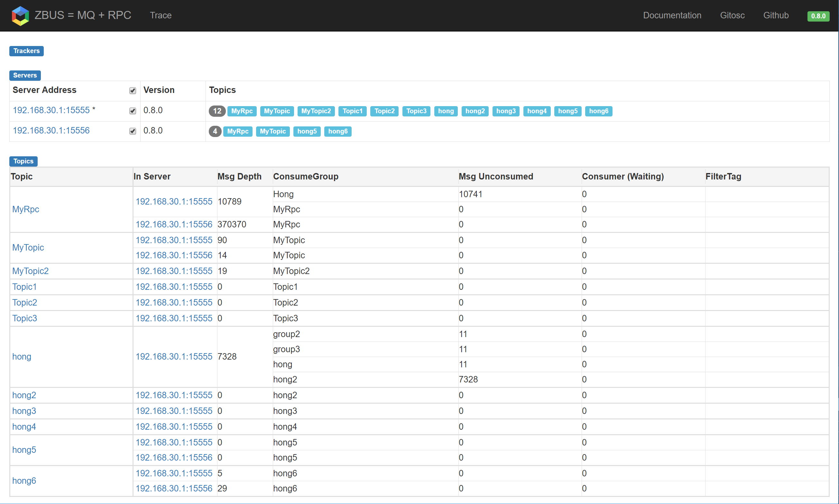Open the MyTopic2 topic link in Topics table
The image size is (839, 504).
point(31,271)
